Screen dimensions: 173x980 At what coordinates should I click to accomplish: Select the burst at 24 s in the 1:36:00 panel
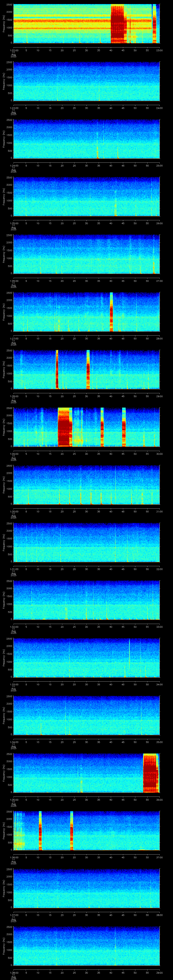pos(71,831)
